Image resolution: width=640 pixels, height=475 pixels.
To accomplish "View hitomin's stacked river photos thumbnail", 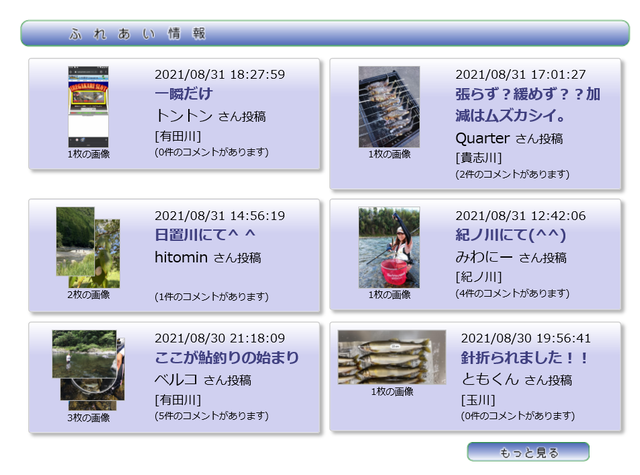I will click(88, 247).
